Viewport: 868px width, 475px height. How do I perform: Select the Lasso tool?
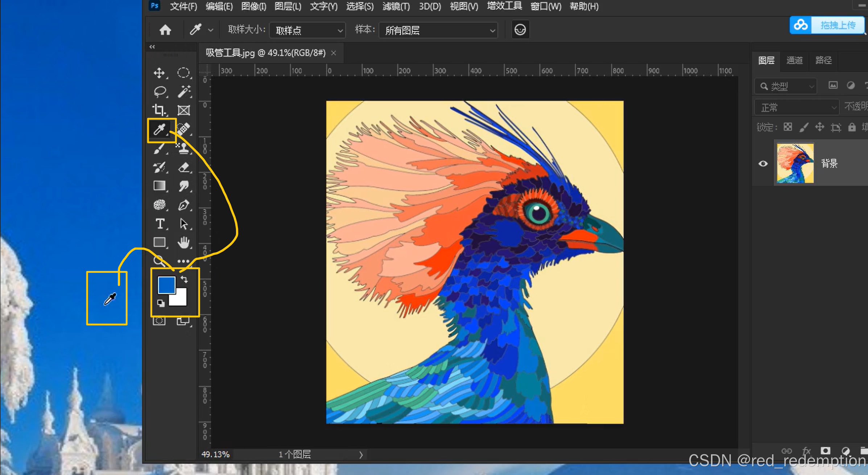160,91
